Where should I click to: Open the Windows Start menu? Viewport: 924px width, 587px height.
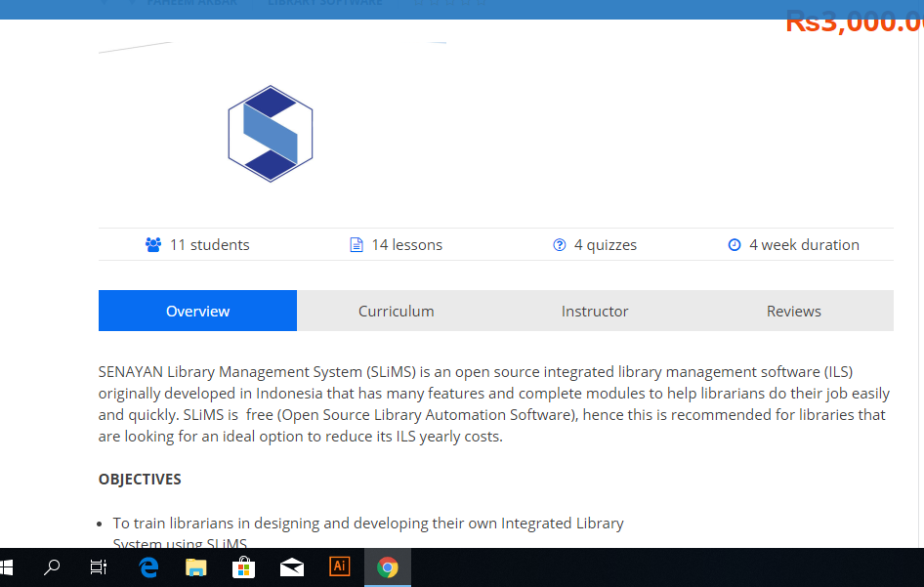point(6,567)
